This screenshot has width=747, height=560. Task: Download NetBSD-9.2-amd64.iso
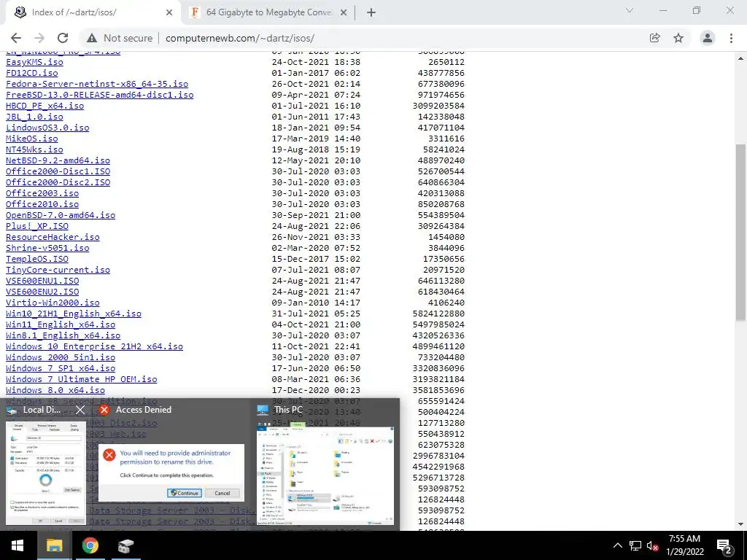[58, 160]
